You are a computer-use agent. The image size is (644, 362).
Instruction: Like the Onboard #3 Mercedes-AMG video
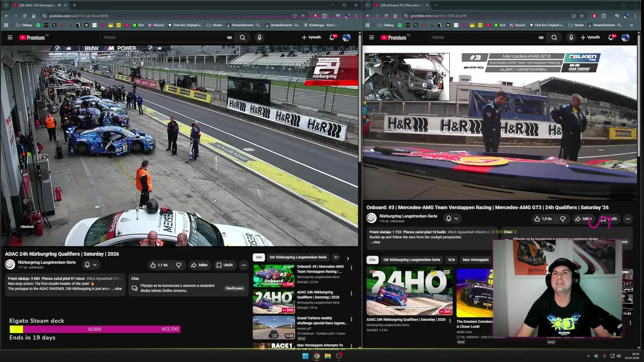coord(543,219)
